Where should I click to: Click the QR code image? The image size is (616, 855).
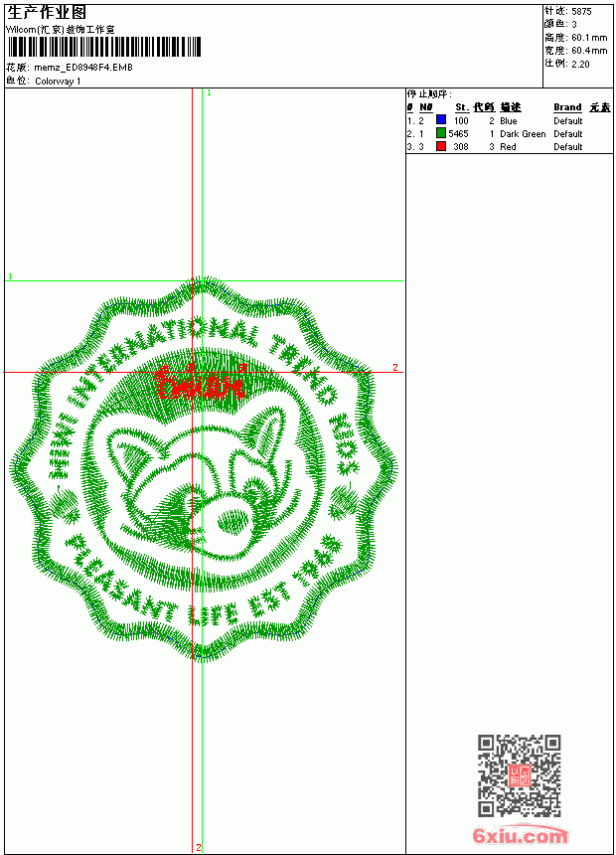pyautogui.click(x=520, y=775)
